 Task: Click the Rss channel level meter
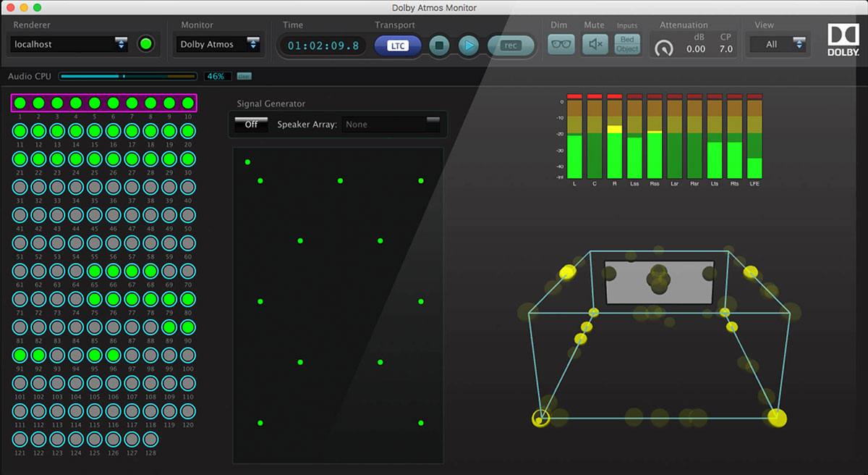pyautogui.click(x=655, y=136)
